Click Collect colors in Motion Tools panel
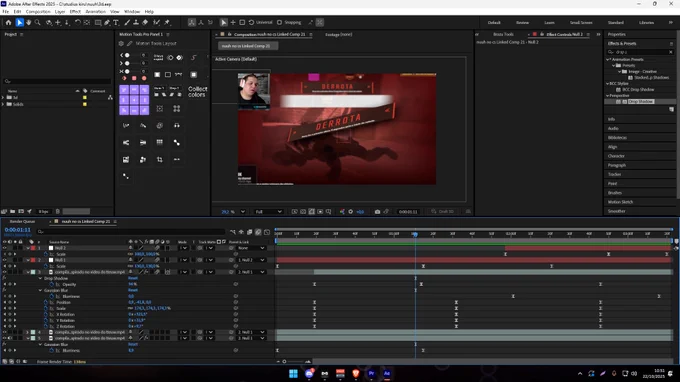The height and width of the screenshot is (382, 680). click(197, 91)
